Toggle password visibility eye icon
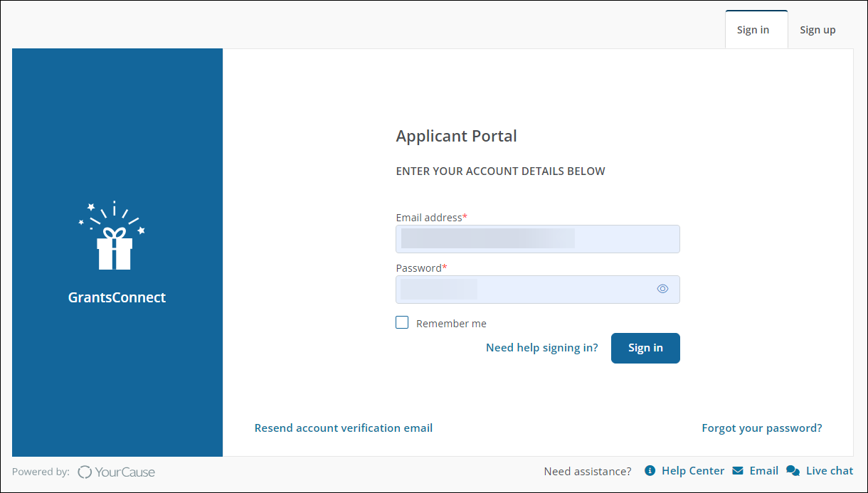This screenshot has width=868, height=493. (x=662, y=289)
